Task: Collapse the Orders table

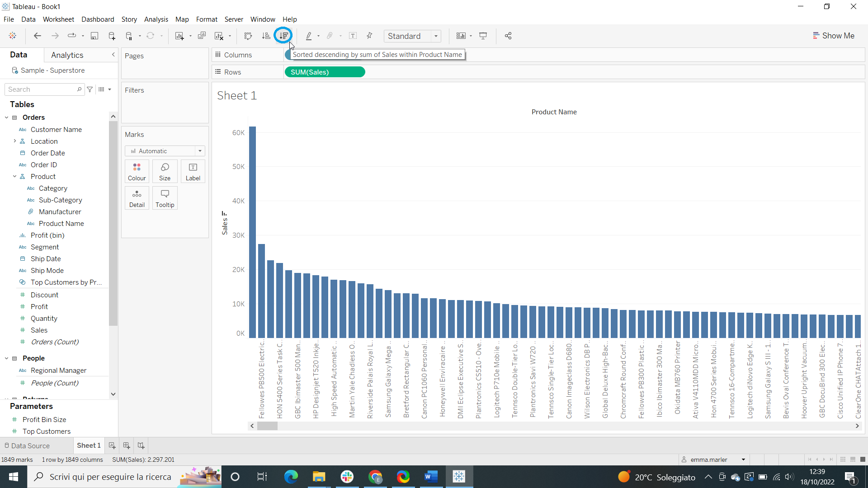Action: click(7, 117)
